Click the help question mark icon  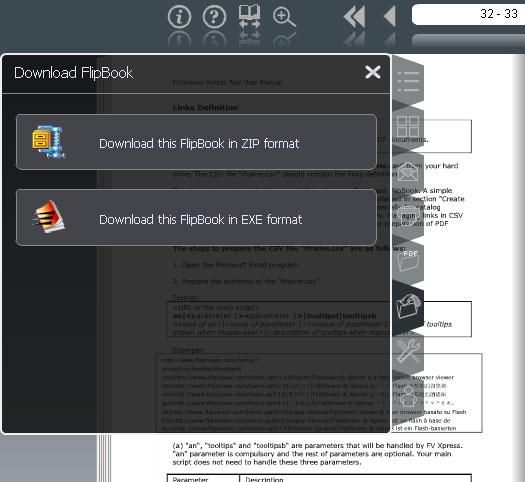(x=214, y=17)
